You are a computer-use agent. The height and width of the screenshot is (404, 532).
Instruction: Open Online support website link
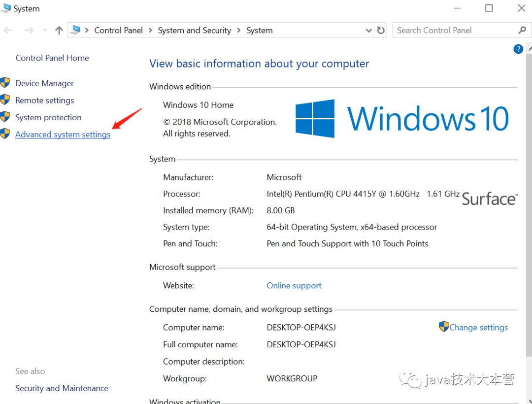point(294,286)
